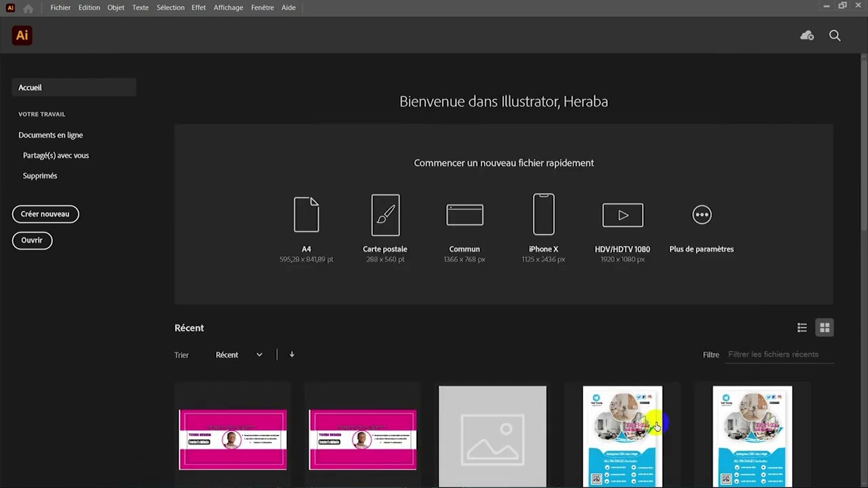
Task: Click the Carte postale label
Action: [x=385, y=249]
